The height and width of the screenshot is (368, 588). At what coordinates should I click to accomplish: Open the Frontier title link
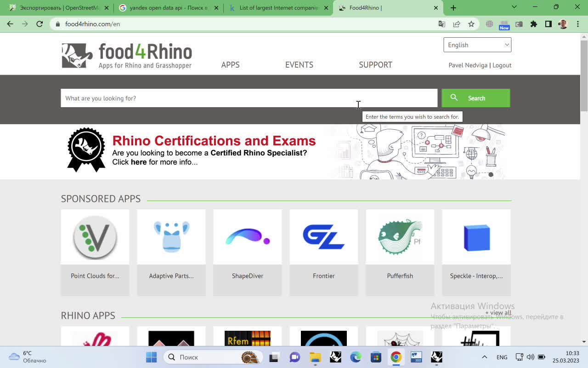324,276
